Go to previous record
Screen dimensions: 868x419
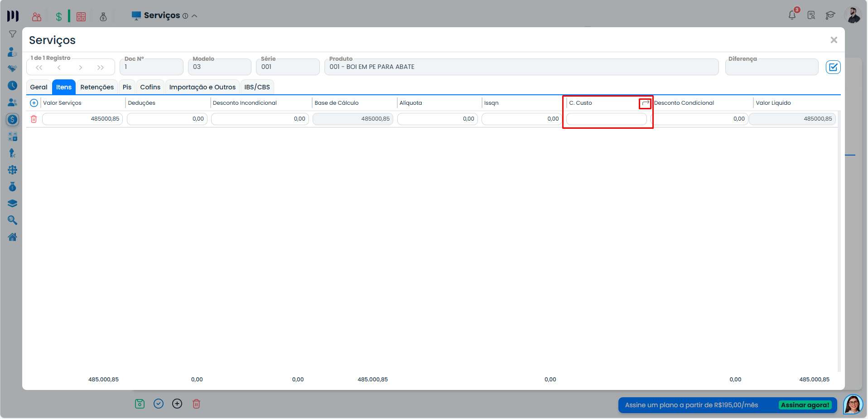coord(59,68)
